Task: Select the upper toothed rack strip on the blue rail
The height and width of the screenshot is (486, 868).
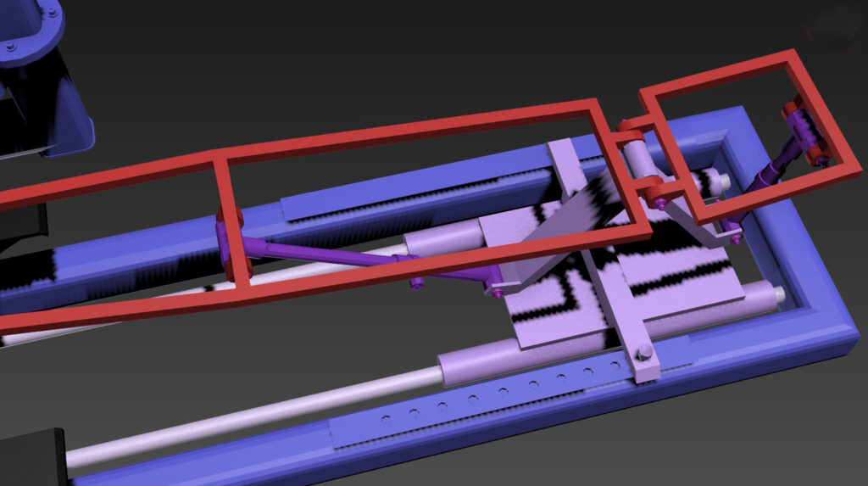Action: point(407,192)
